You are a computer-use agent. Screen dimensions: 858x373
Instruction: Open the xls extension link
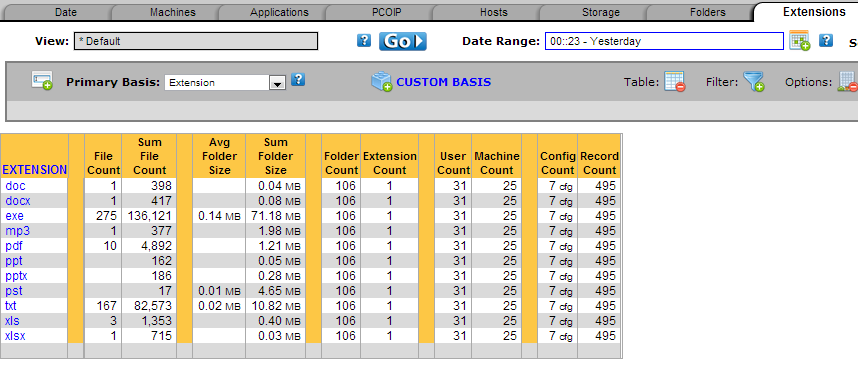click(x=12, y=320)
